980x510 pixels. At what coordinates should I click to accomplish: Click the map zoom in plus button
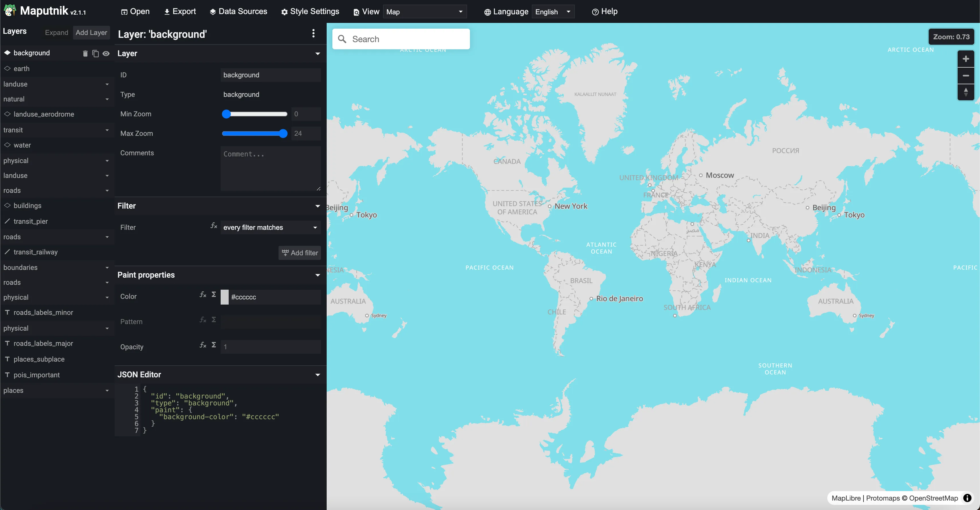point(966,59)
